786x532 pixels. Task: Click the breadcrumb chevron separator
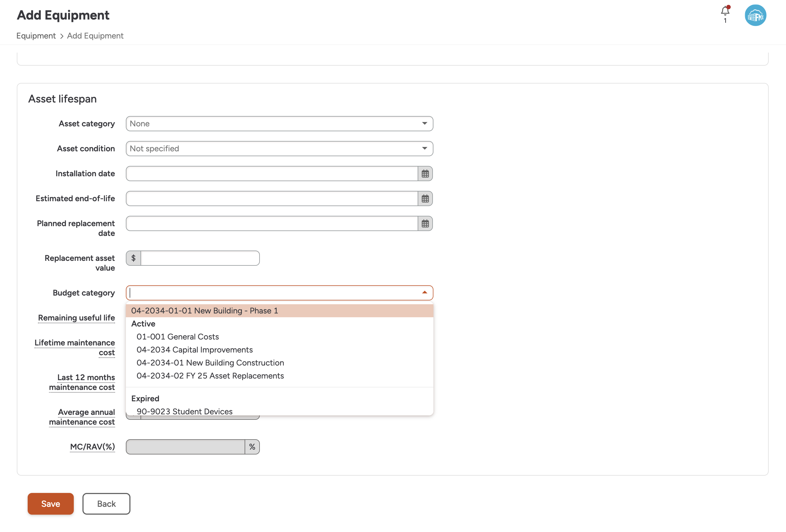coord(62,36)
